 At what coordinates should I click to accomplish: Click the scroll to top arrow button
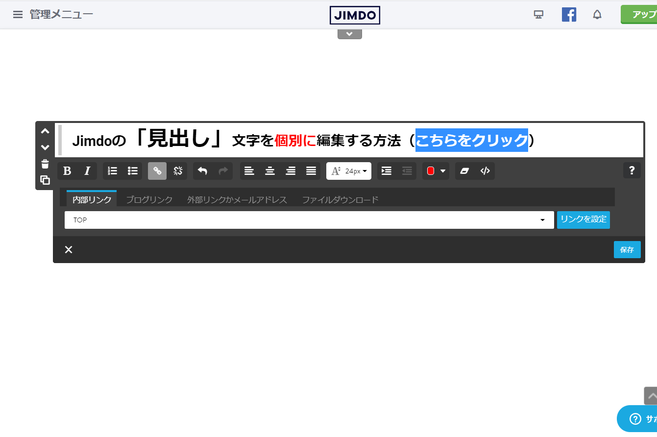coord(651,396)
